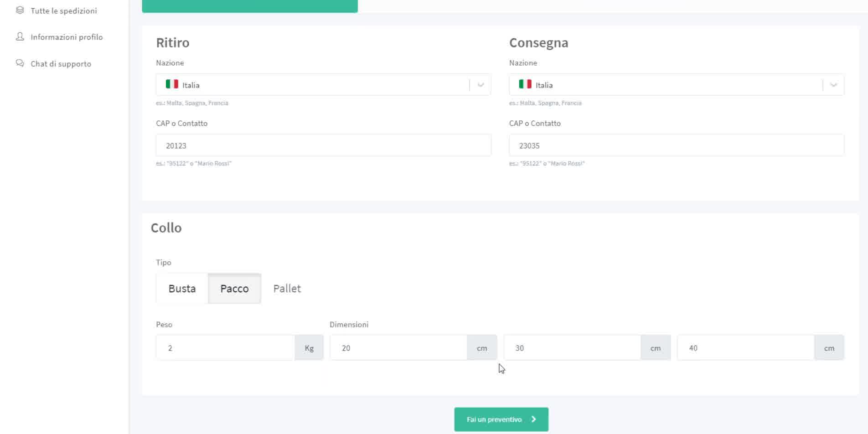Click the Fai un preventivo button
Image resolution: width=868 pixels, height=434 pixels.
click(501, 419)
